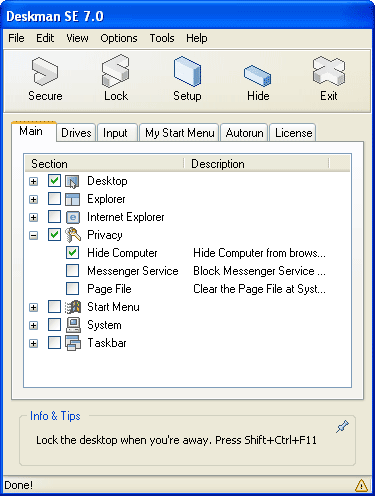Screen dimensions: 375x496
Task: Open the File menu
Action: tap(16, 38)
